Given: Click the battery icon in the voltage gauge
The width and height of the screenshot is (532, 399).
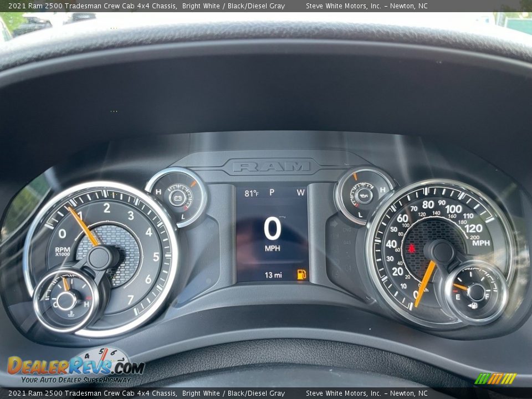Looking at the screenshot, I should [x=178, y=198].
